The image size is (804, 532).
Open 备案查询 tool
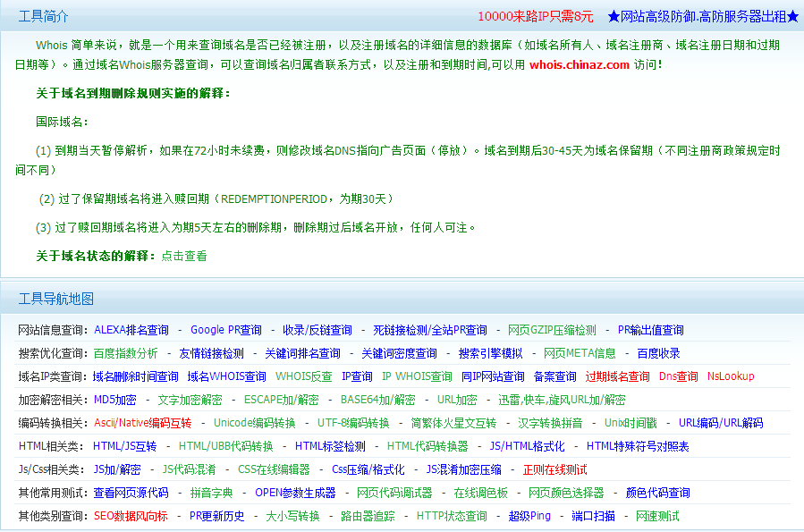(555, 376)
